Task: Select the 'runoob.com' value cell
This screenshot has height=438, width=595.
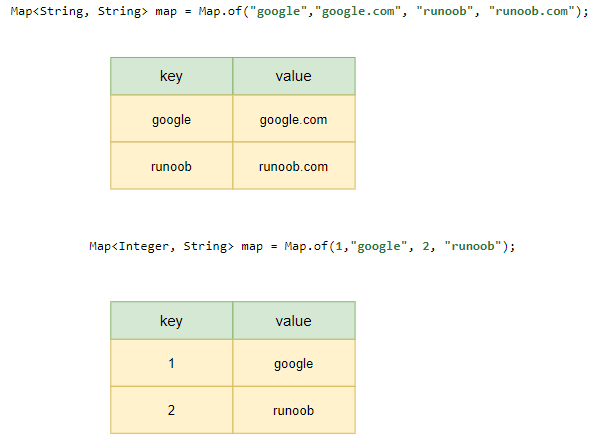Action: coord(294,166)
